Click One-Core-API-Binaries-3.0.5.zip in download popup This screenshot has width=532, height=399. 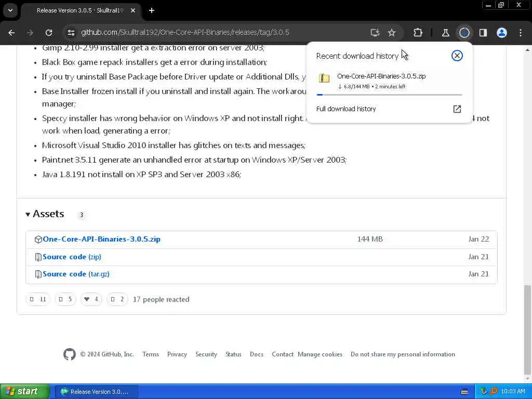(x=381, y=76)
